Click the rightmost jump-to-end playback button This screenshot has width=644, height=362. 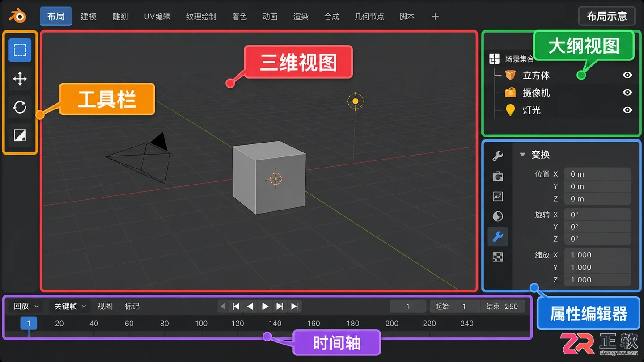point(294,306)
